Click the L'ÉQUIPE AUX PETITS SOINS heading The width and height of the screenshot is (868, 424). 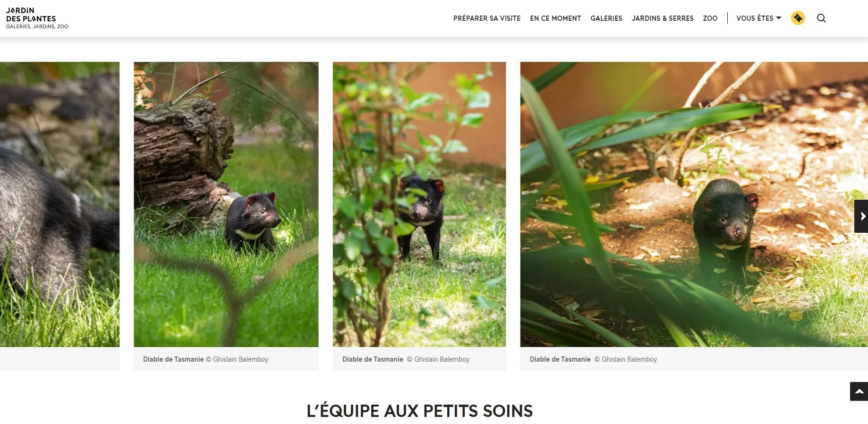[x=420, y=411]
